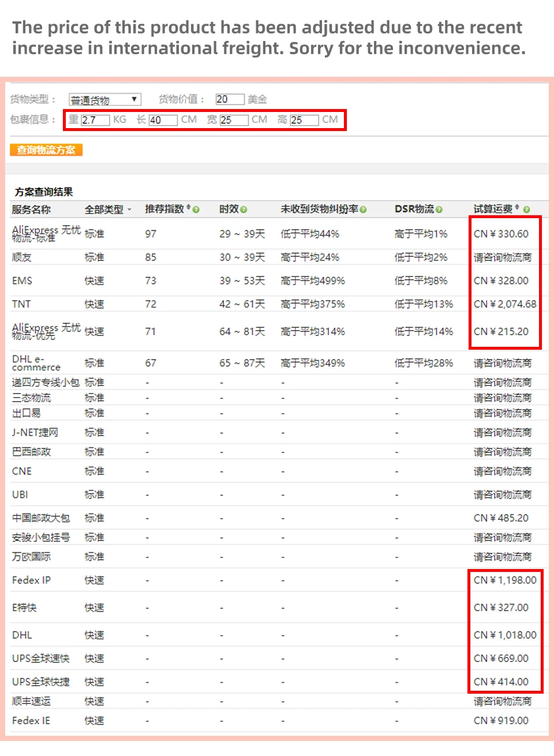
Task: Select the EMS service name
Action: coord(22,281)
